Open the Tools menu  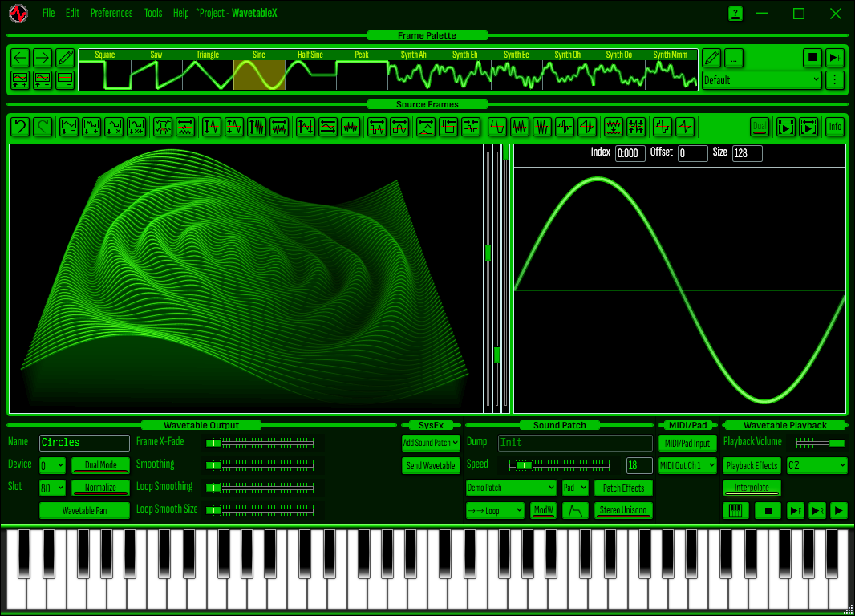(x=153, y=13)
